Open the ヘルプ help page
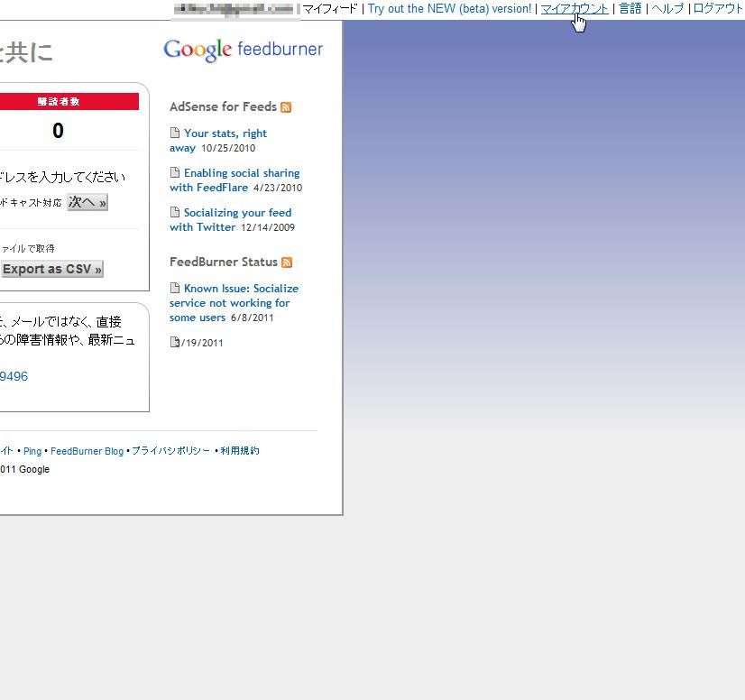This screenshot has width=745, height=700. click(x=667, y=8)
